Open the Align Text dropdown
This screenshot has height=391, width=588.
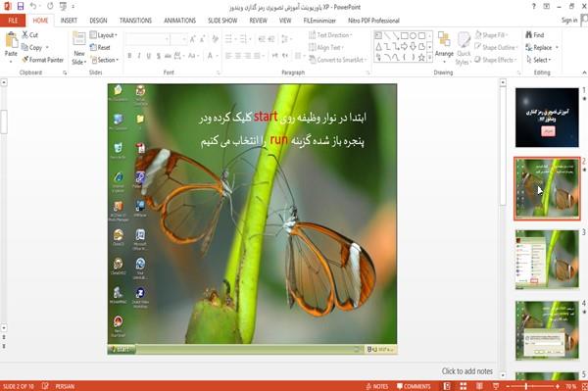pos(325,47)
